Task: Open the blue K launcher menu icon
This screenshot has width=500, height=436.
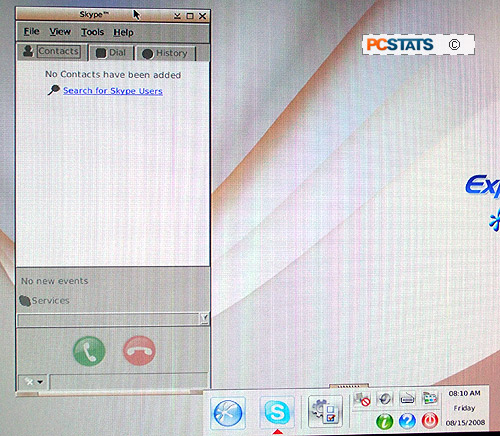Action: (228, 413)
